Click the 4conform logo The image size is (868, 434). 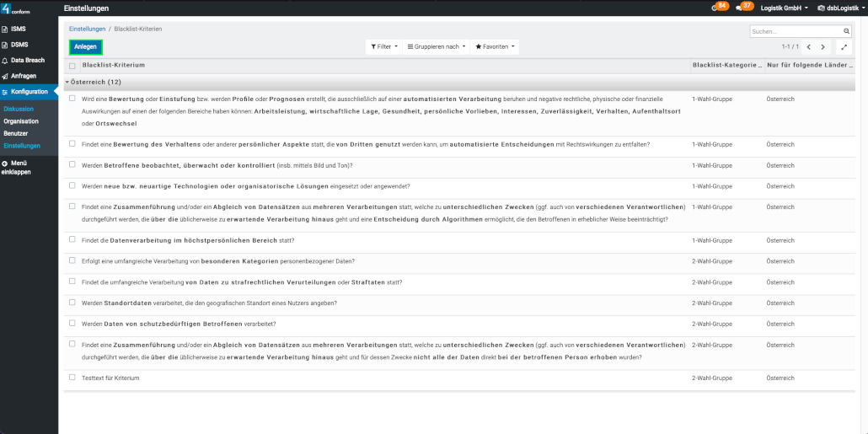pos(15,8)
